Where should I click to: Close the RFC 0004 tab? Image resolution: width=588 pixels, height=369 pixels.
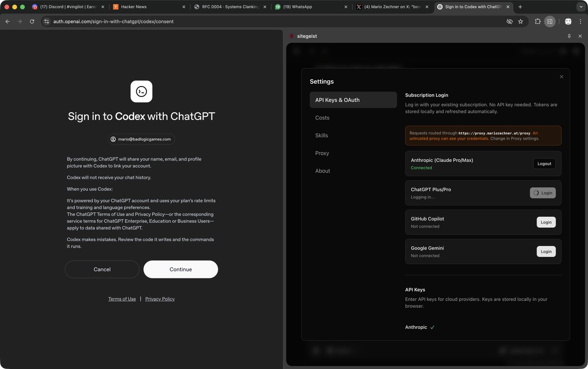coord(265,7)
